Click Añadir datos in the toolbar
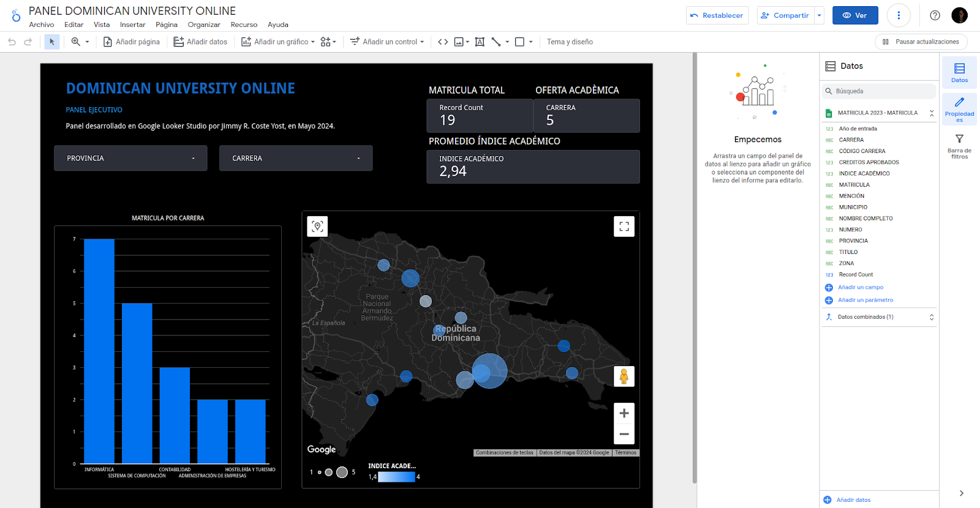The image size is (980, 508). pos(200,42)
